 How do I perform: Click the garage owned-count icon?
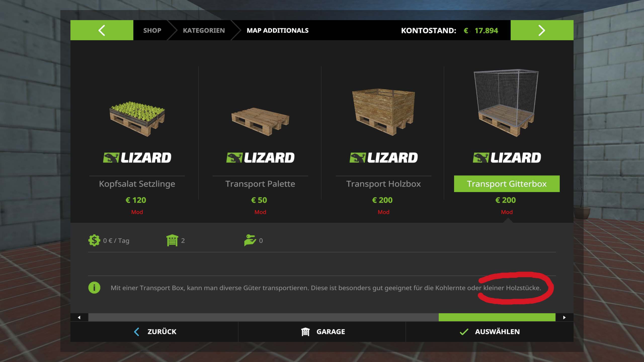click(x=172, y=240)
